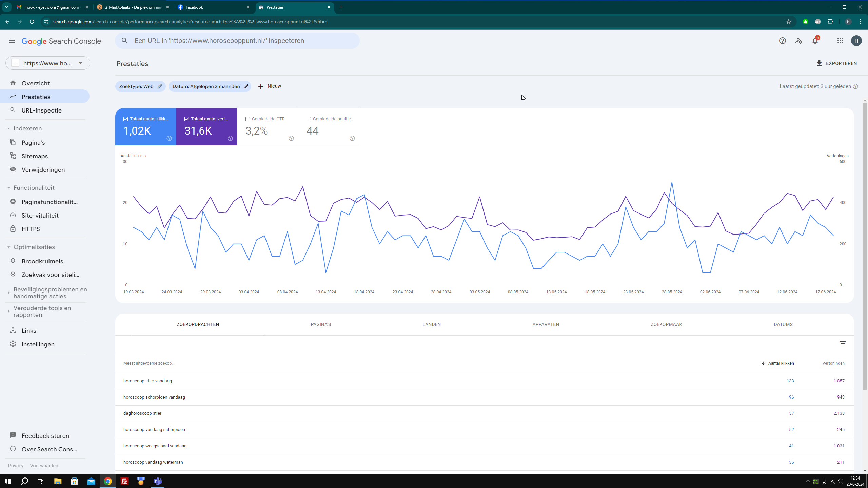The height and width of the screenshot is (488, 868).
Task: Click help icon on total clicks card
Action: [169, 138]
